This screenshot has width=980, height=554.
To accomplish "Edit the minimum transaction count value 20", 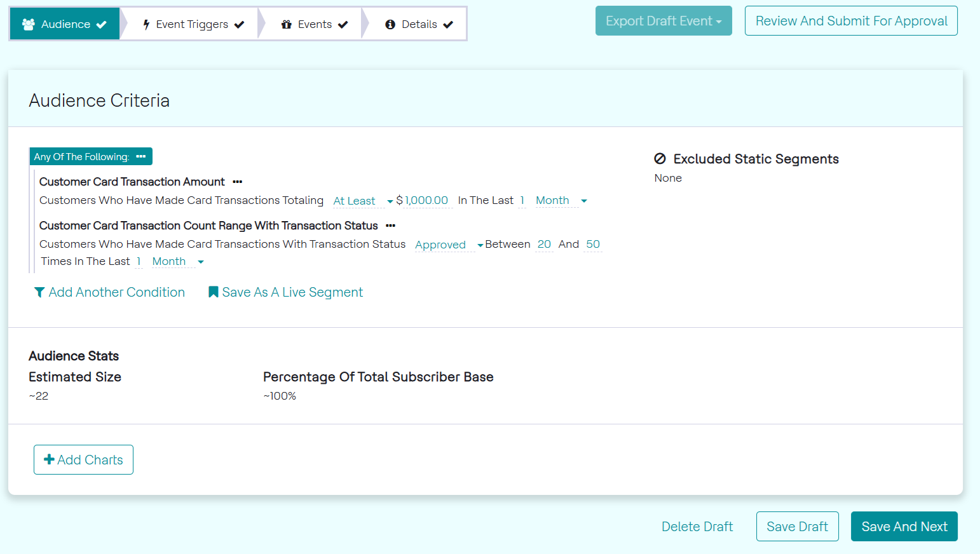I will (x=544, y=245).
